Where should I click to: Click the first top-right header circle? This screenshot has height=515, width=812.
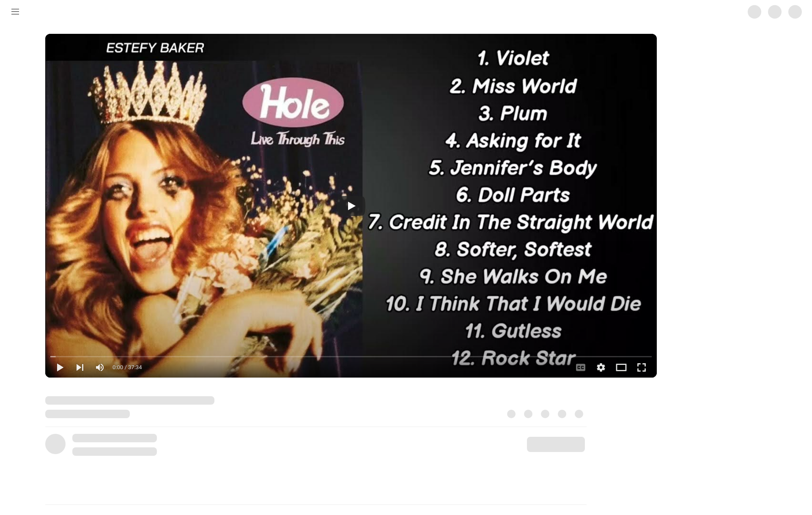click(x=754, y=12)
